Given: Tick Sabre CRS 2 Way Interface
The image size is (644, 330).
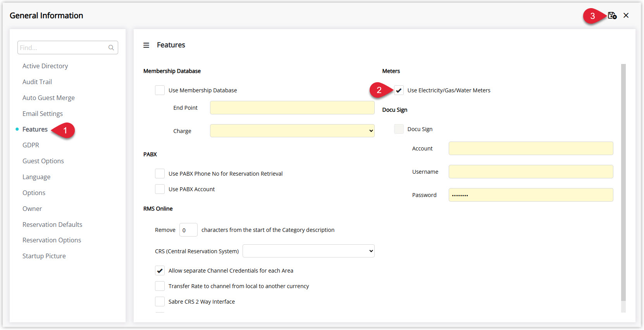Looking at the screenshot, I should [160, 302].
